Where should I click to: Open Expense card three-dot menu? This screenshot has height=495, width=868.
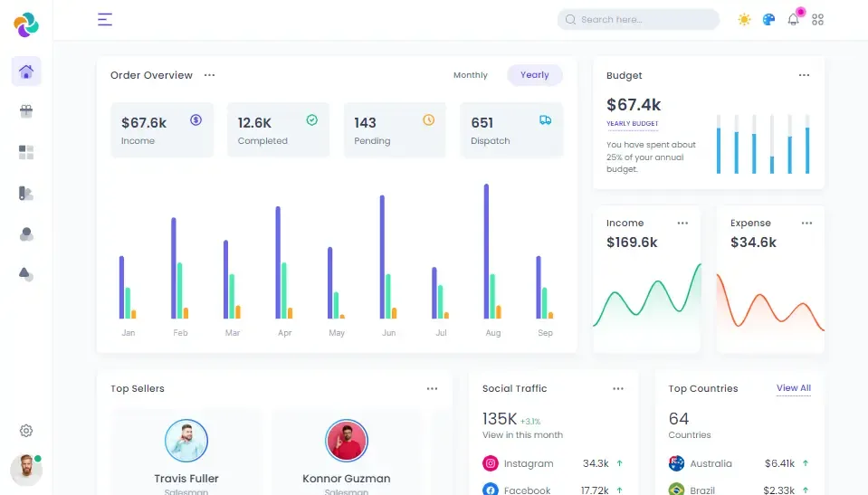coord(806,223)
